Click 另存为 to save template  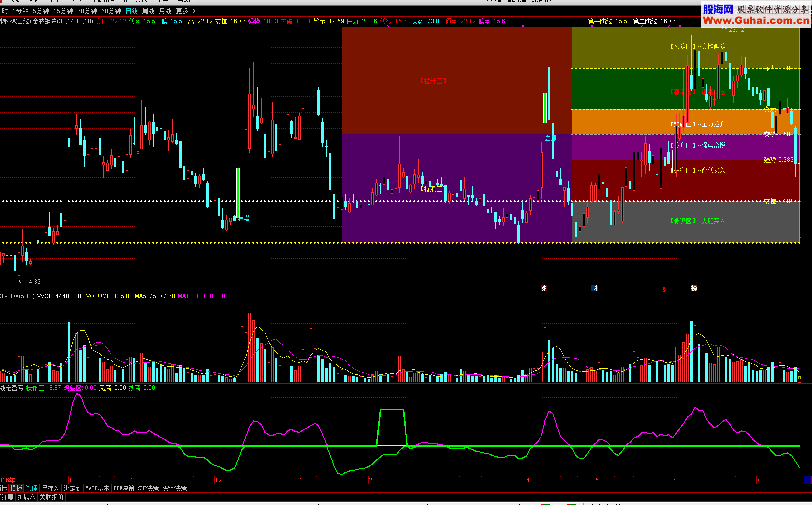(x=50, y=488)
